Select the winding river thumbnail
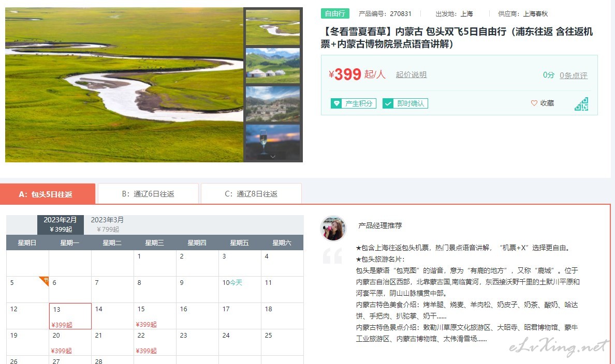 coord(273,27)
